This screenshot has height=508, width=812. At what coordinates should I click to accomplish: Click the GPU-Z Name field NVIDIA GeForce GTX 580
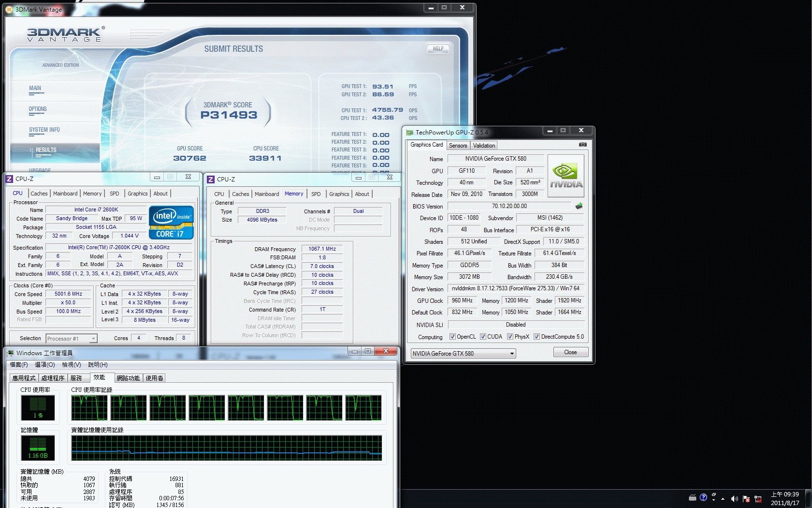[496, 159]
